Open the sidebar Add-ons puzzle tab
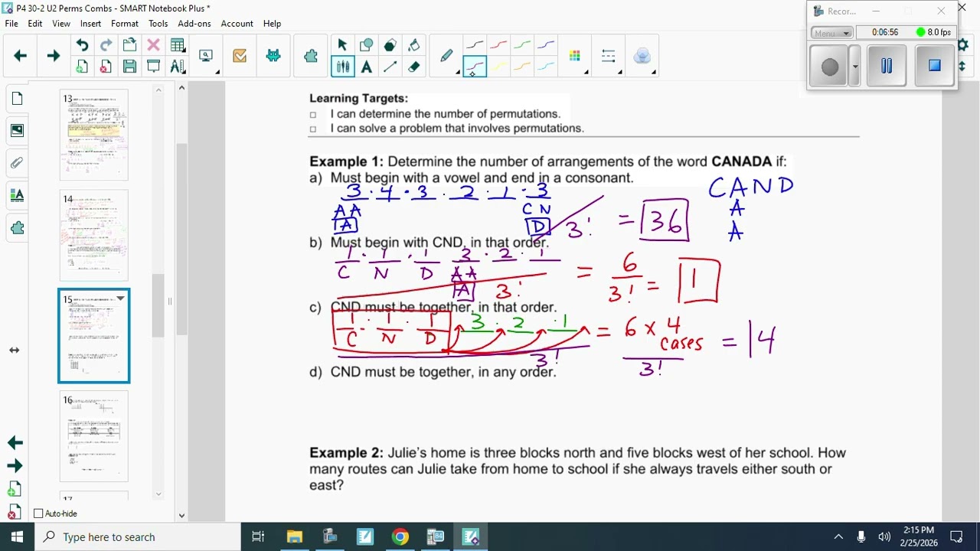The image size is (980, 551). click(x=17, y=228)
